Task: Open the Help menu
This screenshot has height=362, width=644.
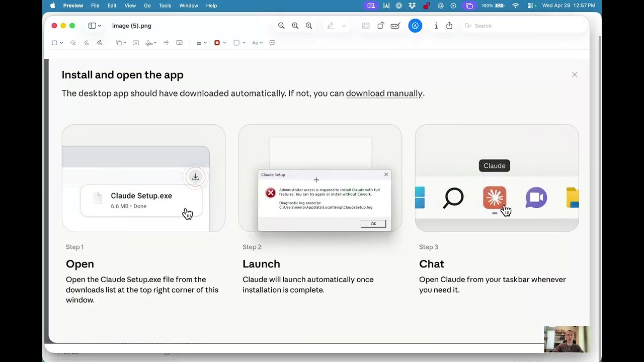Action: pos(211,6)
